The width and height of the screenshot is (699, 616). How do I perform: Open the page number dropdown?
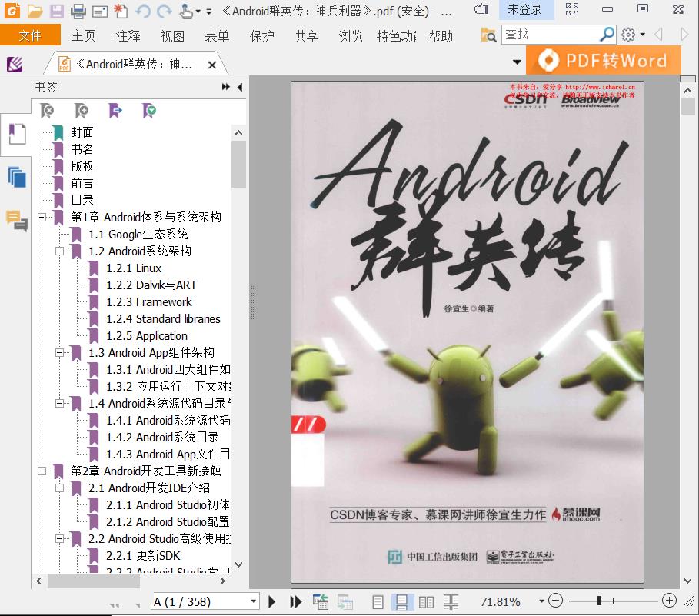(x=253, y=601)
